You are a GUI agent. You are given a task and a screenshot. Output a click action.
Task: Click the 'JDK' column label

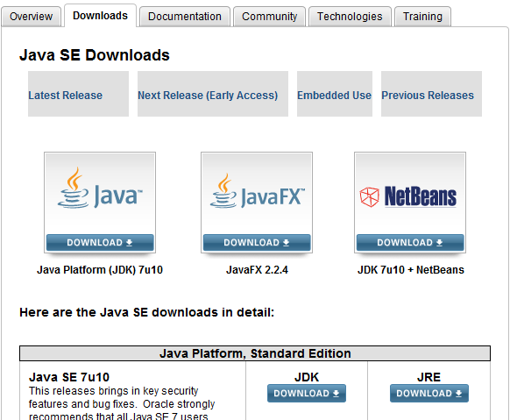(307, 377)
